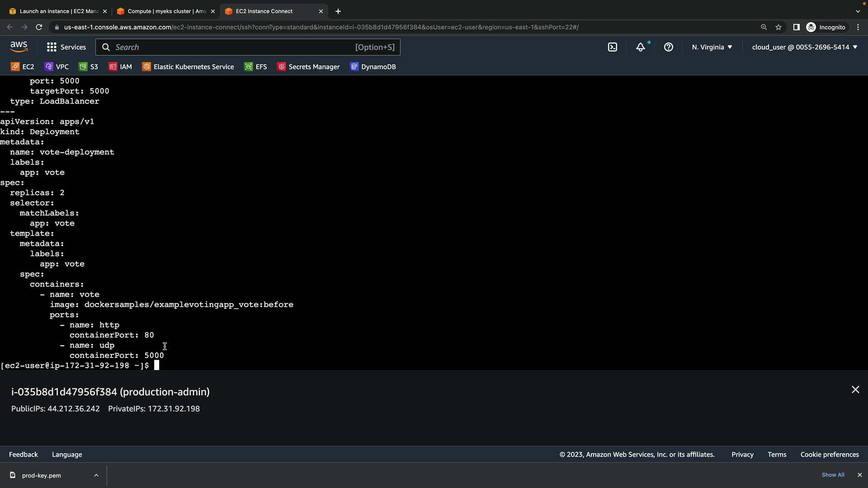
Task: Go to AWS home logo
Action: [19, 47]
